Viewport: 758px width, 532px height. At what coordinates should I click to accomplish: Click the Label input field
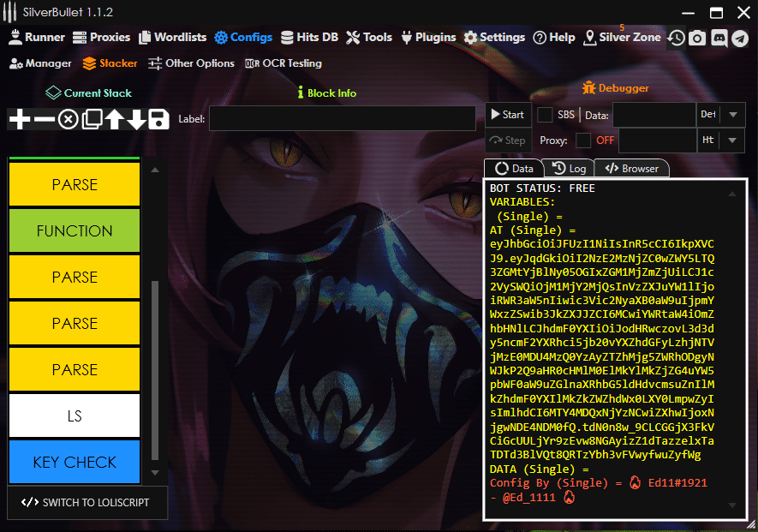(x=342, y=119)
